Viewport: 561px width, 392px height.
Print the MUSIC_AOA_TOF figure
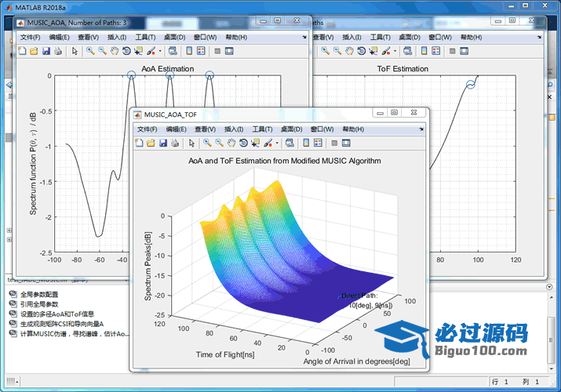[x=175, y=143]
